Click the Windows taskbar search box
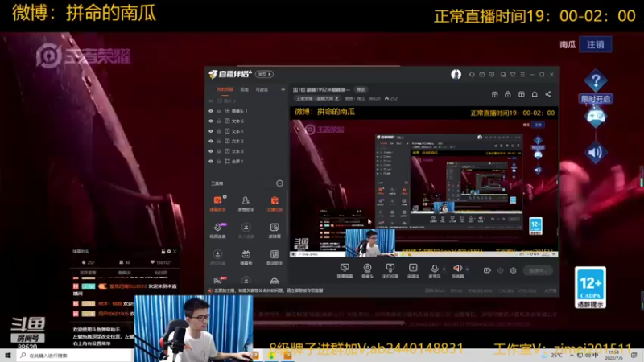The image size is (644, 362). (74, 356)
